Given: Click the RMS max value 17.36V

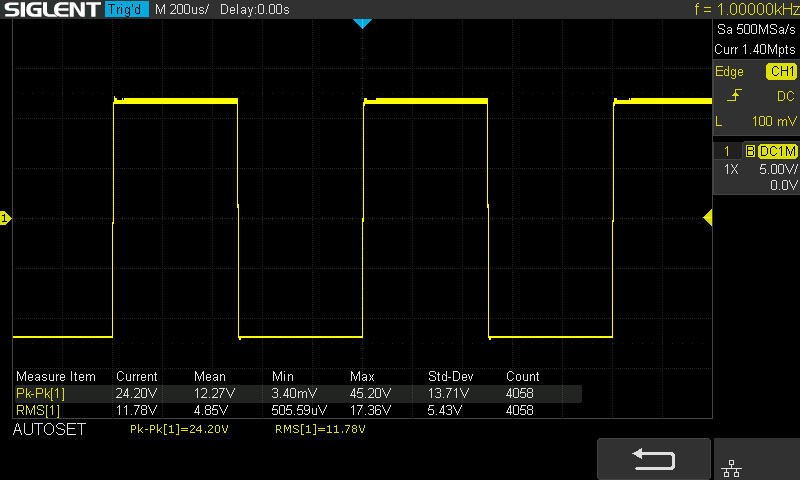Looking at the screenshot, I should (370, 411).
